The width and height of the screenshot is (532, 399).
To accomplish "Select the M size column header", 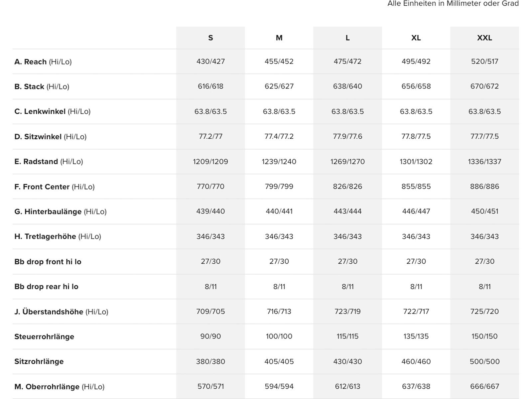I will (279, 38).
